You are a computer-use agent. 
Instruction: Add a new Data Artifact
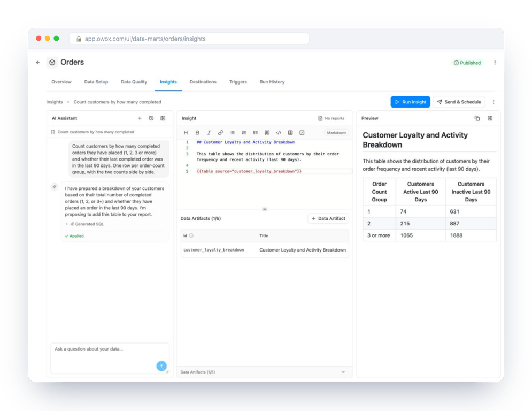coord(328,218)
